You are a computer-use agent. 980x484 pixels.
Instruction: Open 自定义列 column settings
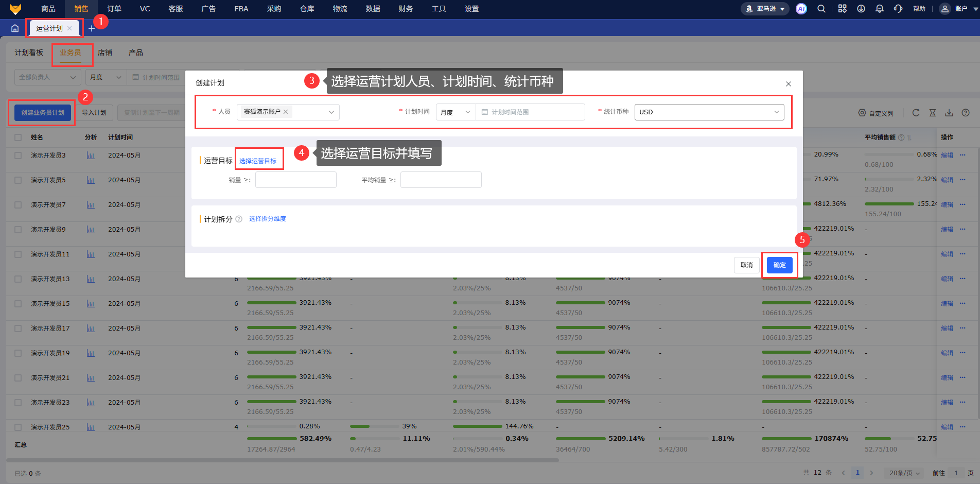point(876,113)
